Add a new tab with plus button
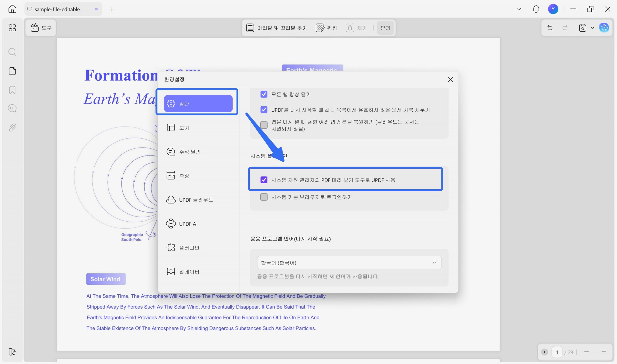 pyautogui.click(x=111, y=9)
